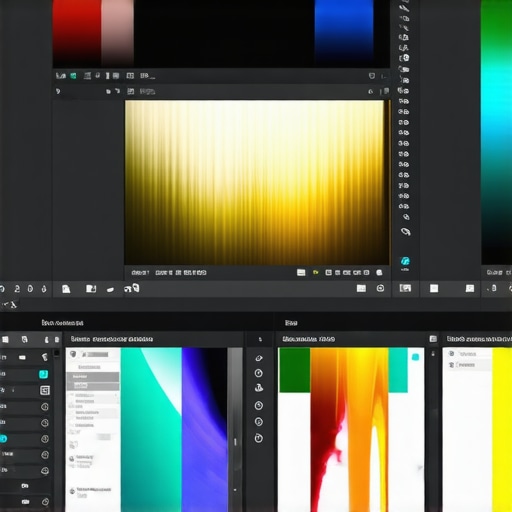Open the yellow folder icon under the gradient canvas
Screen dimensions: 512x512
[315, 273]
